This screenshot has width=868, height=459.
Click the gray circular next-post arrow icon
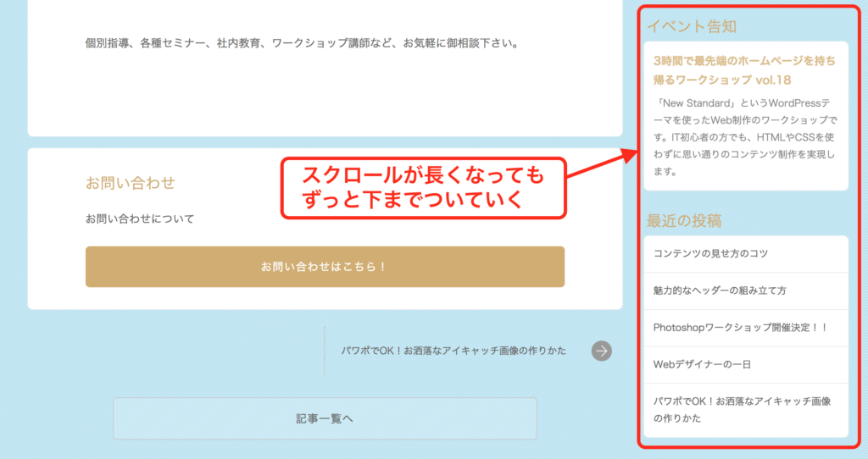[601, 351]
